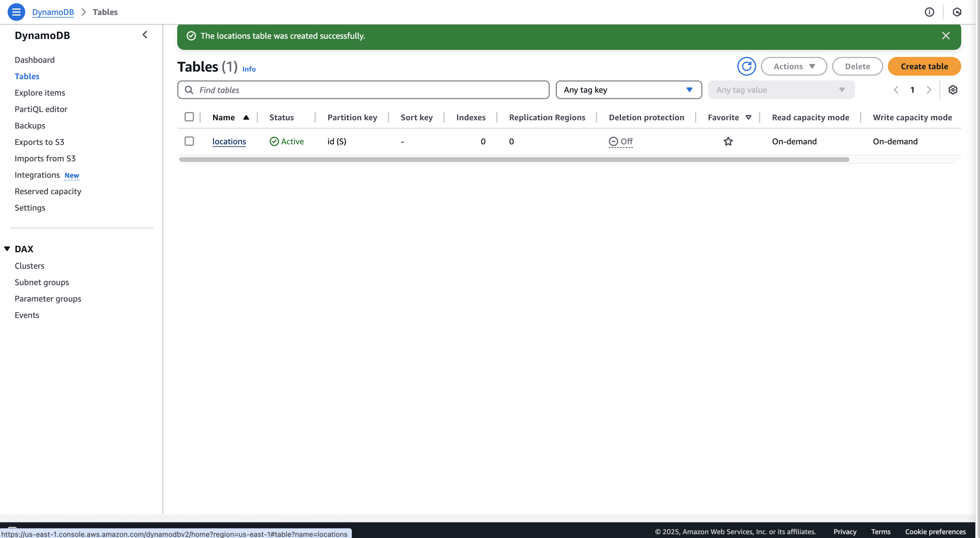Open Cookie preferences in footer

pyautogui.click(x=935, y=532)
